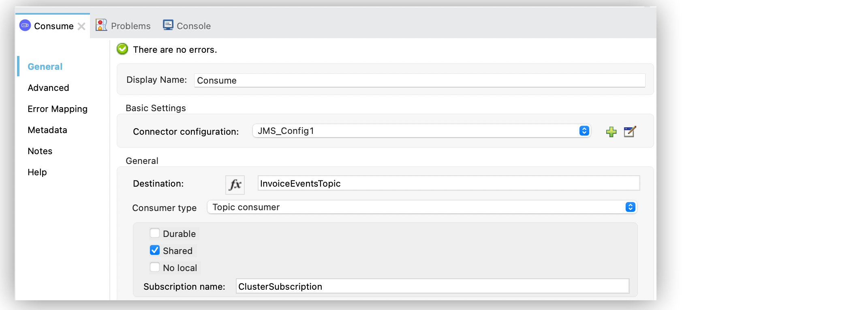Open the Help section in the sidebar
The height and width of the screenshot is (310, 868).
pos(37,172)
